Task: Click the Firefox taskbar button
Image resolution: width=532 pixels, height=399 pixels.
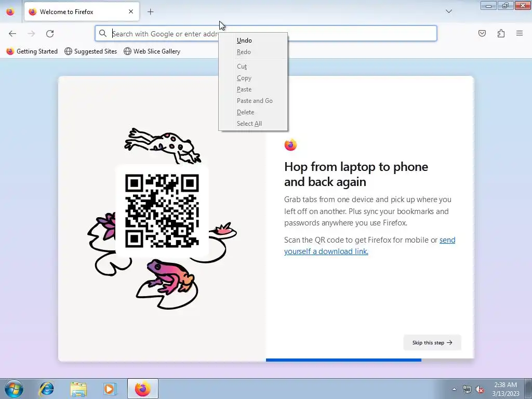Action: [x=142, y=389]
